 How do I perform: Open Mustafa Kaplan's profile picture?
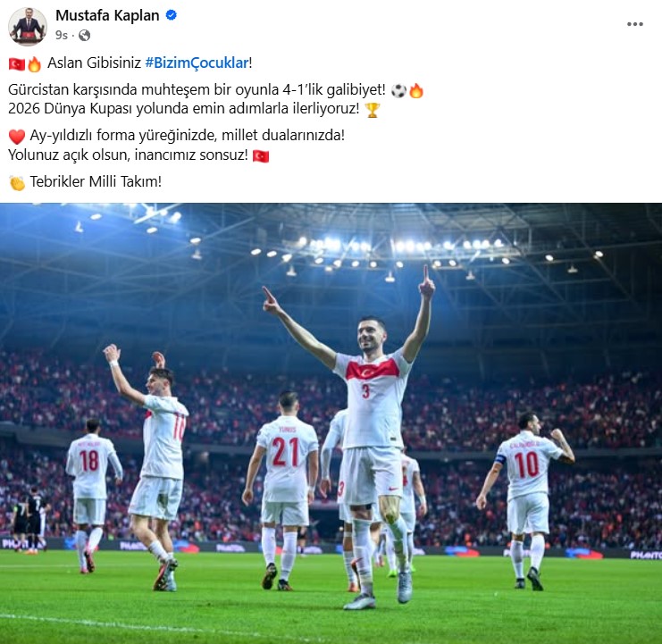[28, 26]
